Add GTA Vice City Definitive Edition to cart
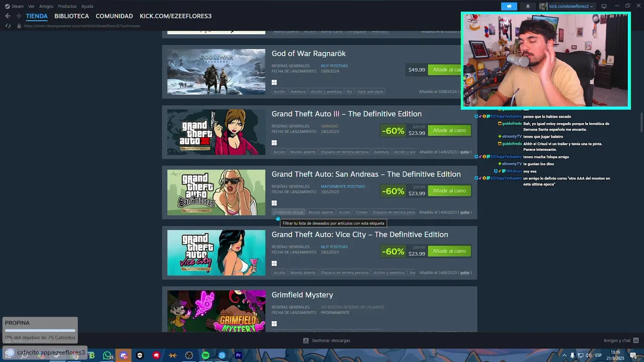Screen dimensions: 644x362 449,251
